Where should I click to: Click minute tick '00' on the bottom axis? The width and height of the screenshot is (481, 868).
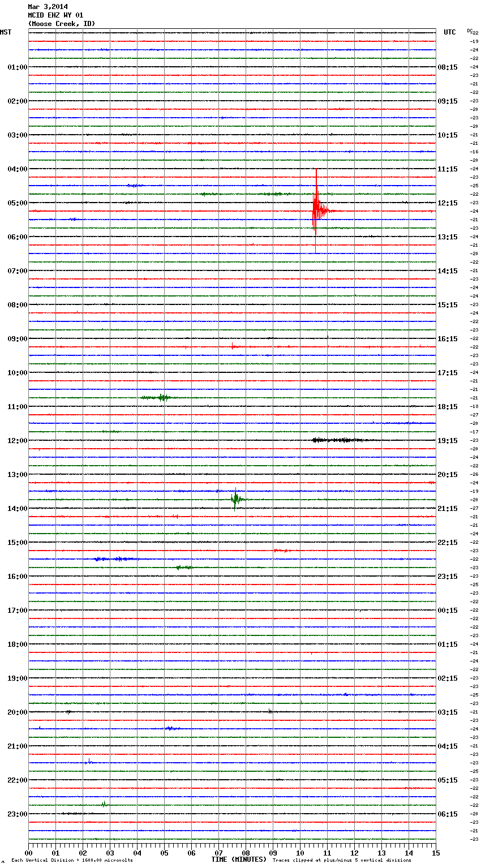(x=28, y=853)
